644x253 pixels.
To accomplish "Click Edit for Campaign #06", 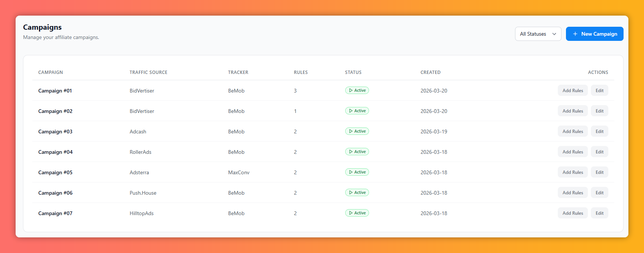I will 599,193.
